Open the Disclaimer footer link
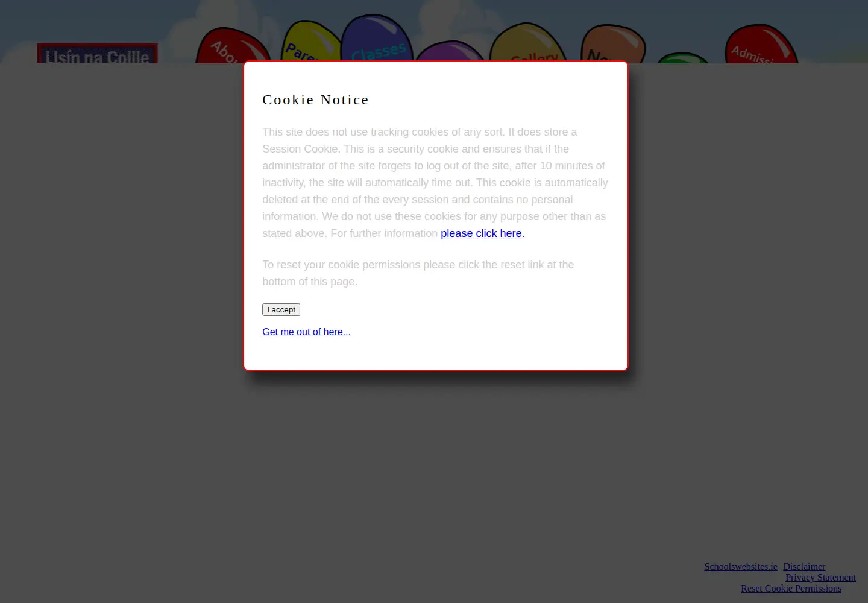This screenshot has height=603, width=868. [x=804, y=567]
